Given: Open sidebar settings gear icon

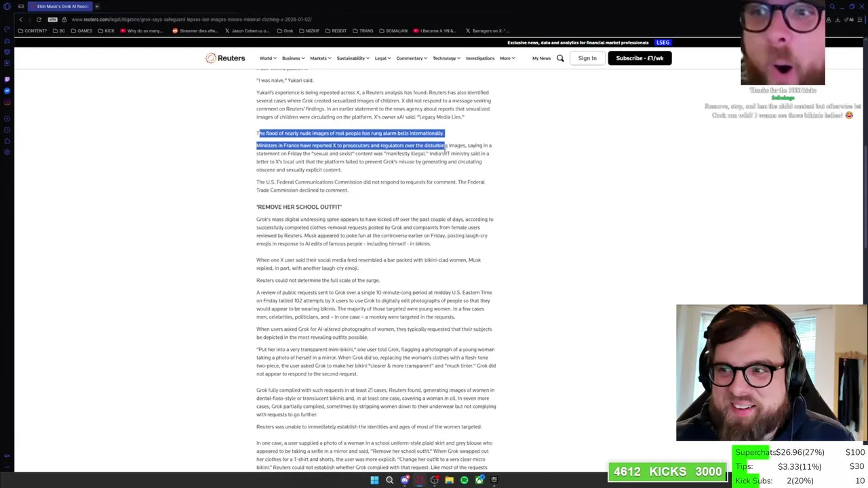Looking at the screenshot, I should [x=7, y=152].
